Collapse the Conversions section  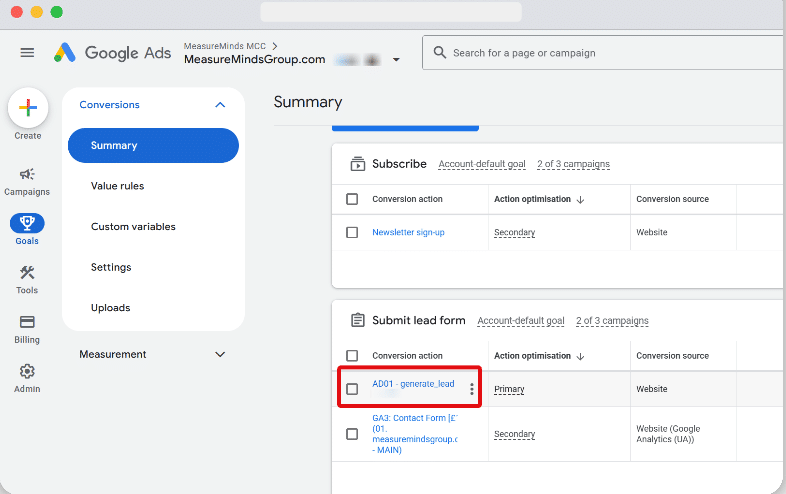pyautogui.click(x=220, y=105)
